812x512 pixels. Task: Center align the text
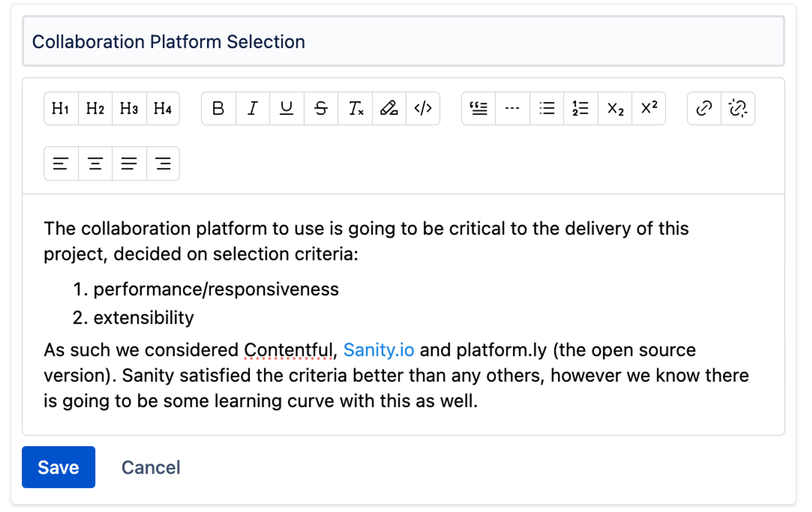coord(95,164)
